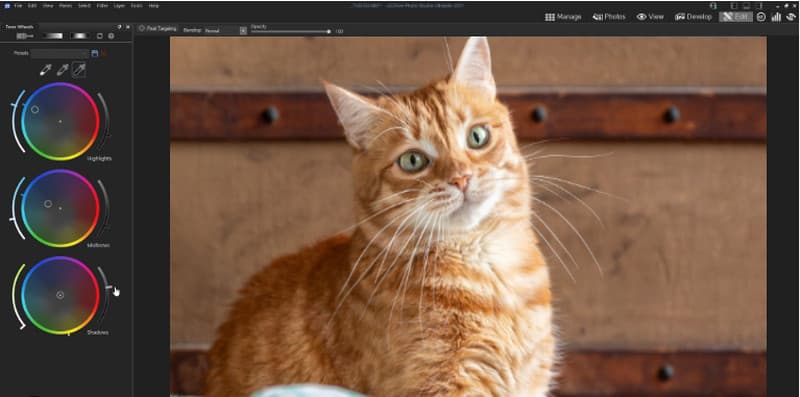Click the Shadows wheel left arc slider
Viewport: 800px width, 397px height.
coord(17,296)
